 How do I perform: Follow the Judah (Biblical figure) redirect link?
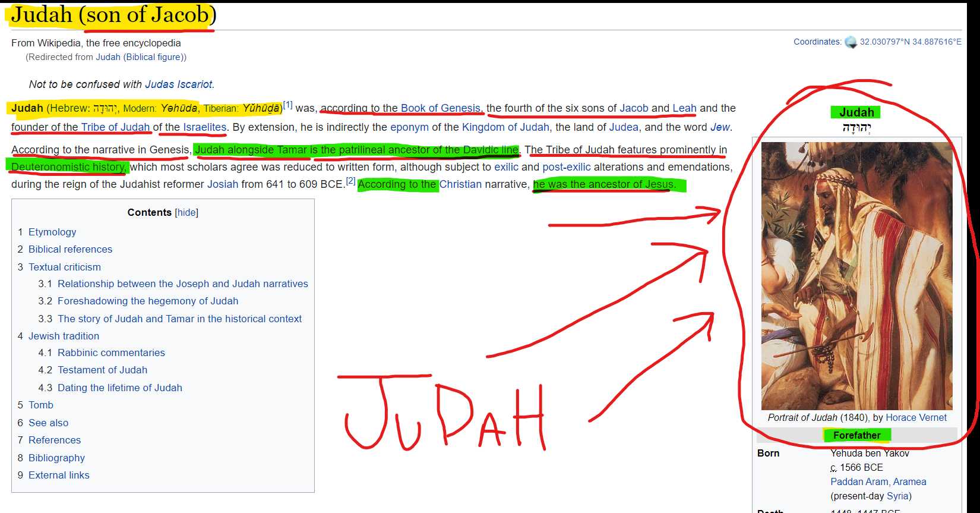140,57
